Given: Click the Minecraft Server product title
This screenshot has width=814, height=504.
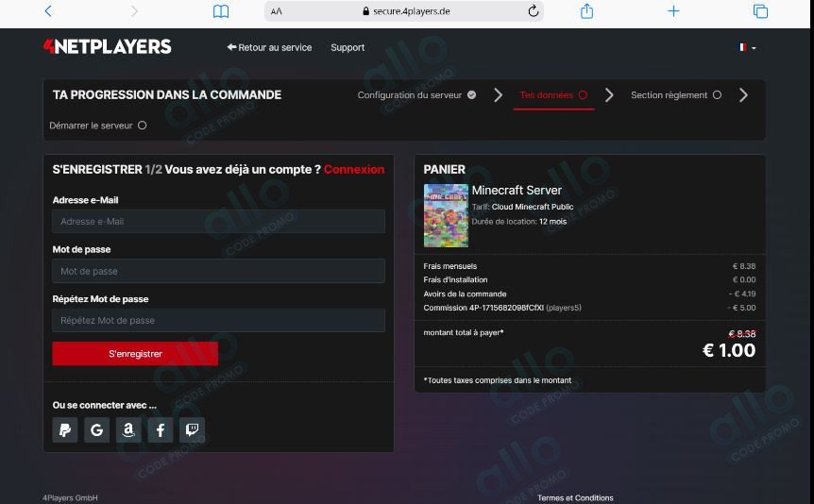Looking at the screenshot, I should pyautogui.click(x=517, y=190).
